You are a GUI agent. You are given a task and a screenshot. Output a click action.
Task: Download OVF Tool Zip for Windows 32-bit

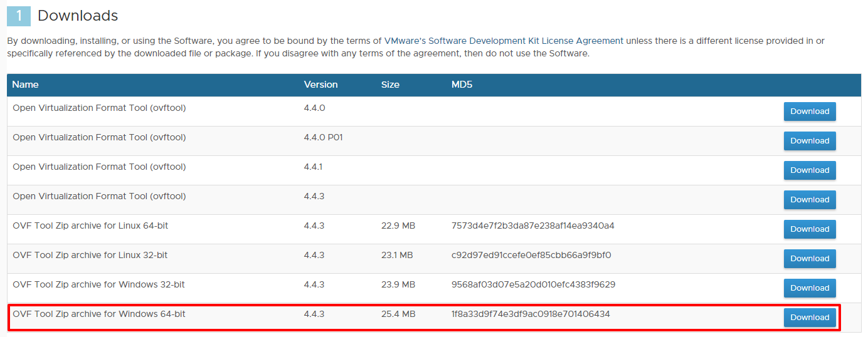click(810, 288)
